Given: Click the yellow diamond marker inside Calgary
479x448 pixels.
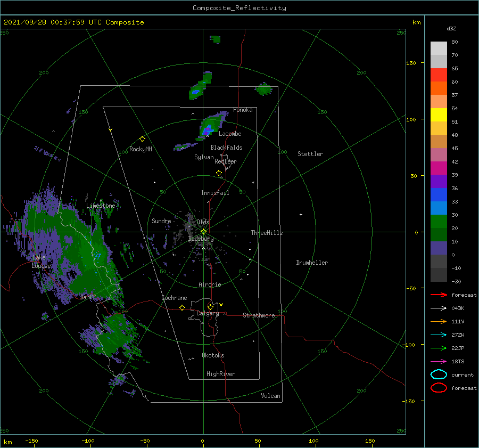Looking at the screenshot, I should [x=210, y=307].
